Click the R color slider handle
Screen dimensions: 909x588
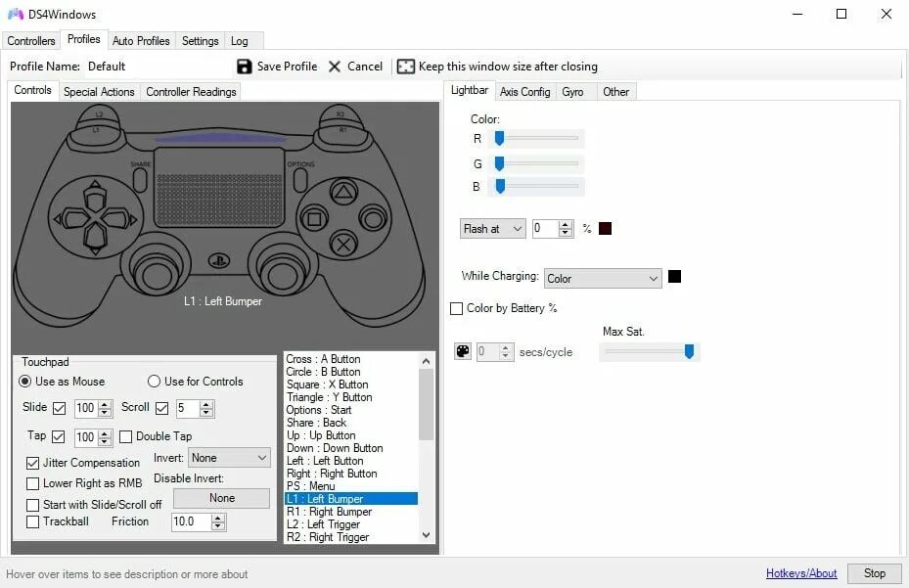(499, 138)
